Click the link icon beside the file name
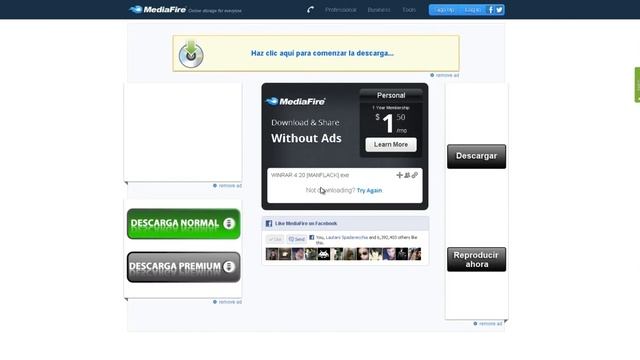Viewport: 640px width, 360px height. pos(415,175)
